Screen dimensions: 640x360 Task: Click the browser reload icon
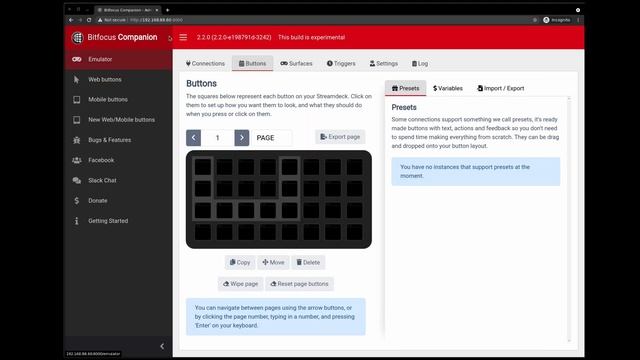pos(89,20)
